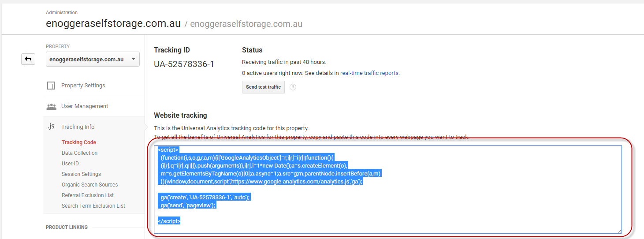Click the enoggeraselfstorage.com.au account title

pyautogui.click(x=113, y=24)
